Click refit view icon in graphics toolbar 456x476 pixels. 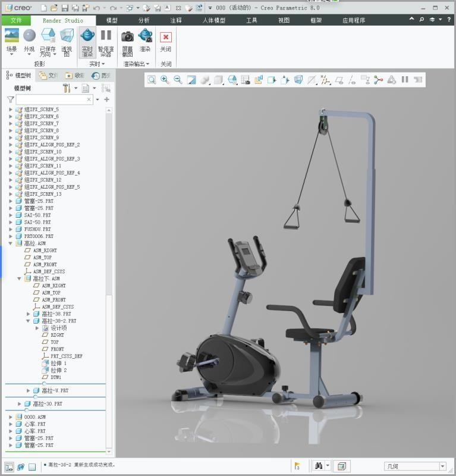(152, 80)
